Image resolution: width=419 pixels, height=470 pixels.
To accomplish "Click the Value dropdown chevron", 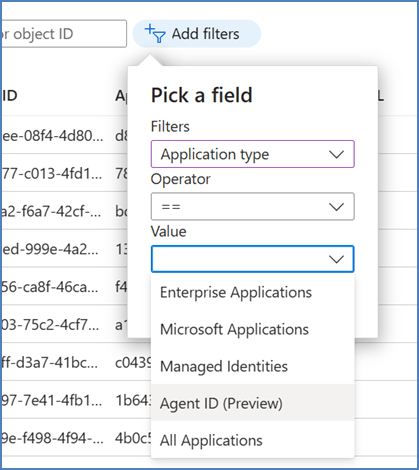I will (336, 259).
